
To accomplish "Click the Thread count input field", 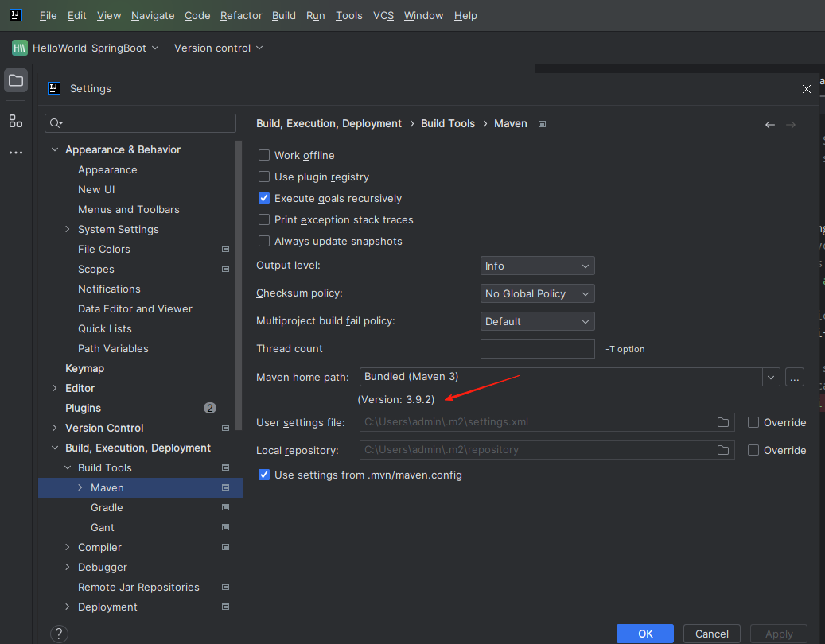I will pos(537,349).
